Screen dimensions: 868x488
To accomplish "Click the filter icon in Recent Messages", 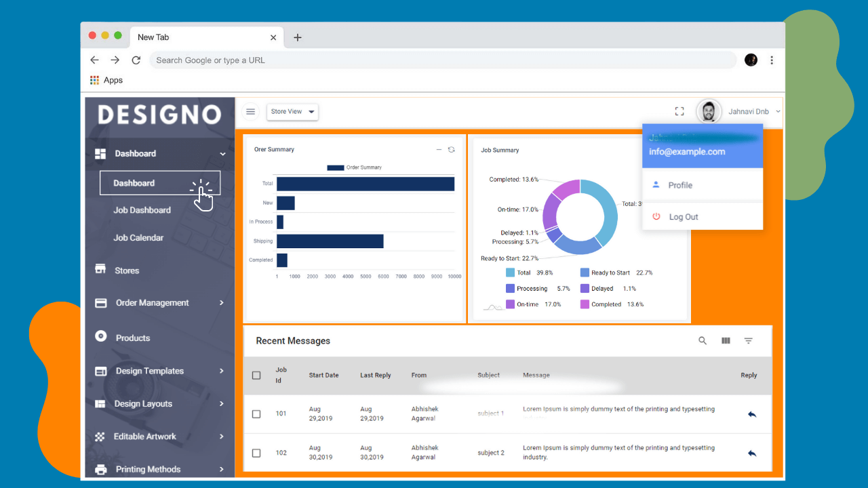I will [749, 341].
